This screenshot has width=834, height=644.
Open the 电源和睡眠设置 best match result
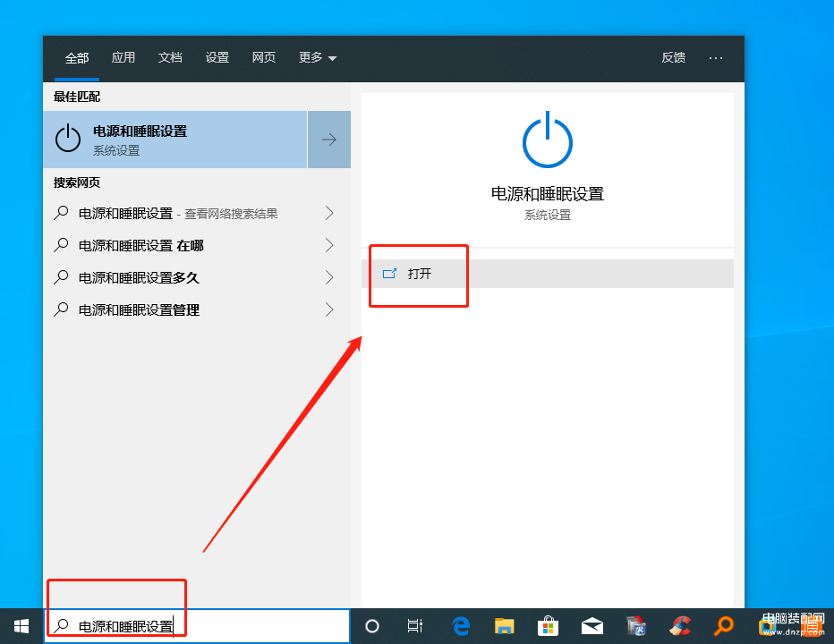(175, 140)
